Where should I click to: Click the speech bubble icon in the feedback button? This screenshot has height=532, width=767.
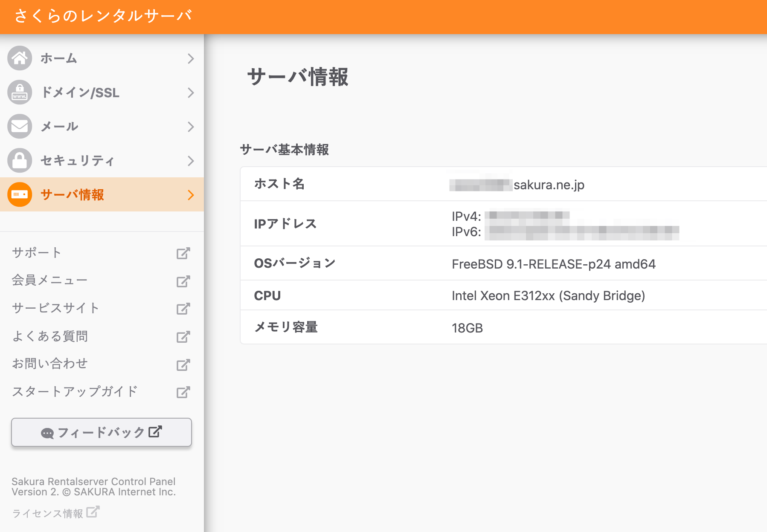click(x=47, y=432)
